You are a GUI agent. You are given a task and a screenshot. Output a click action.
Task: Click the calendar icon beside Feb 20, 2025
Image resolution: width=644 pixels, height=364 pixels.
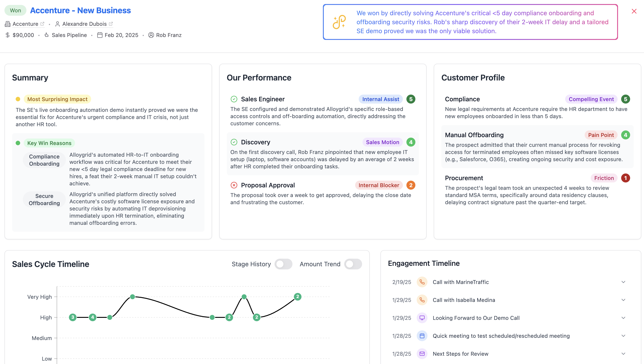pos(100,35)
